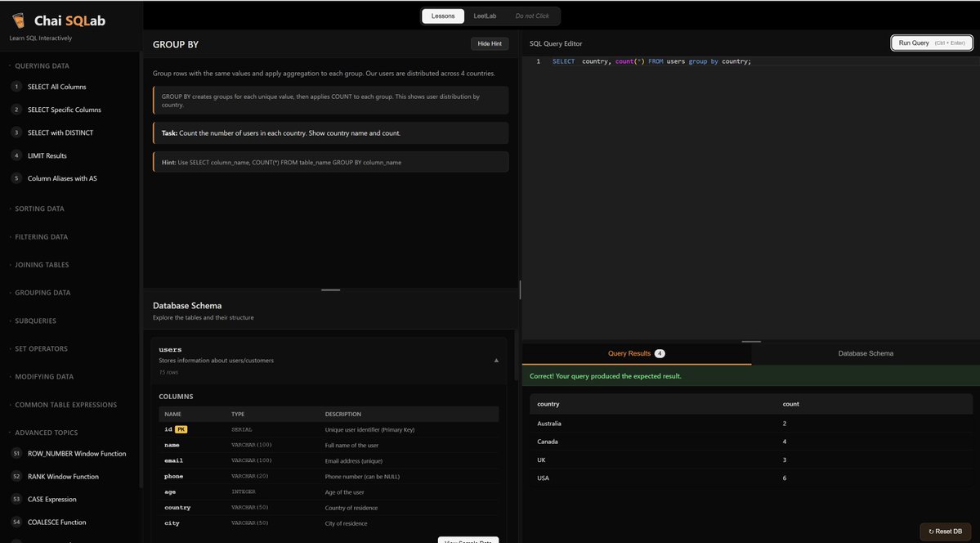The image size is (980, 543).
Task: Click the DESCRIPTION column header in schema table
Action: click(343, 414)
